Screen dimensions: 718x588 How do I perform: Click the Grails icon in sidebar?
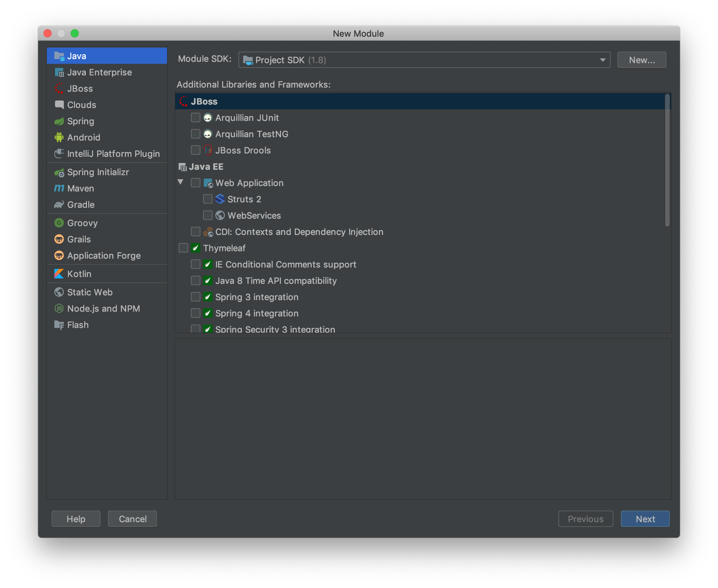(x=59, y=239)
